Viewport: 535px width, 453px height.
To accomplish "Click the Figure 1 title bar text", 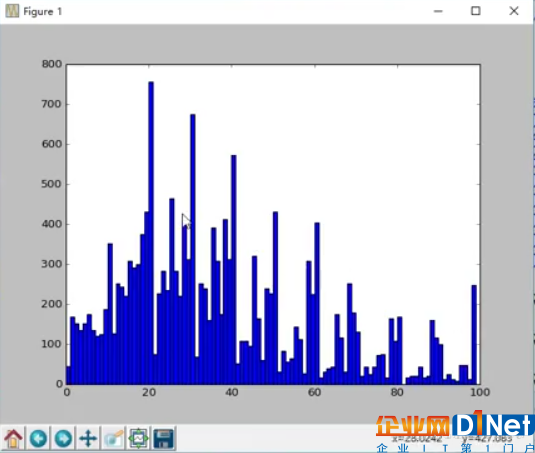I will click(x=43, y=12).
